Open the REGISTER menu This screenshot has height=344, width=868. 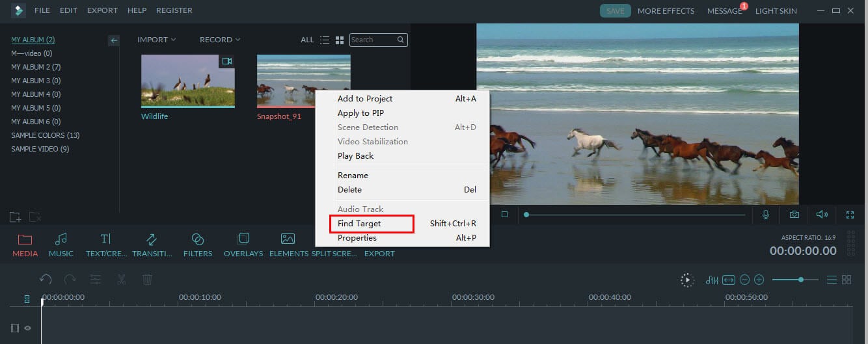[x=174, y=10]
